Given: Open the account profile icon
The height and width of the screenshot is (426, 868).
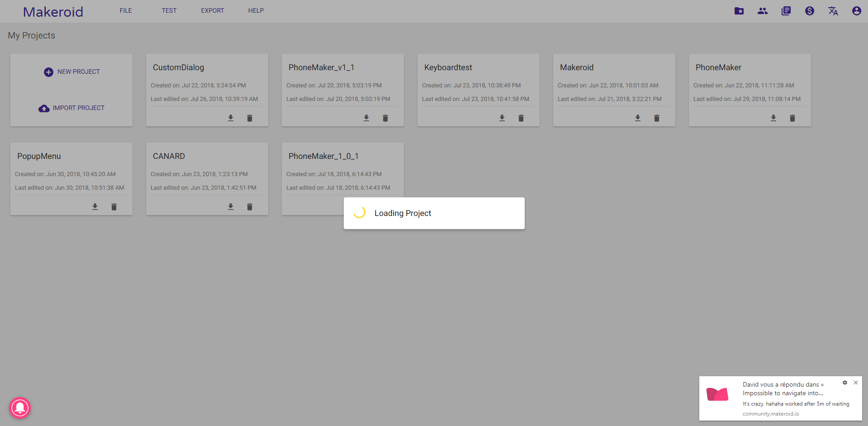Looking at the screenshot, I should (x=857, y=11).
